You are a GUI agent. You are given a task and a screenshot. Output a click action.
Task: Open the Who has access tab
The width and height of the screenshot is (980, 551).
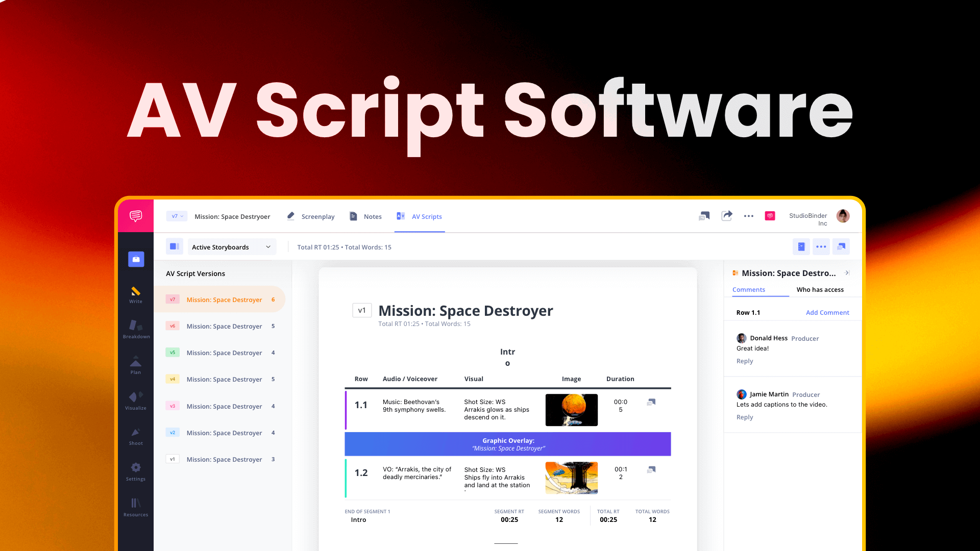(820, 289)
